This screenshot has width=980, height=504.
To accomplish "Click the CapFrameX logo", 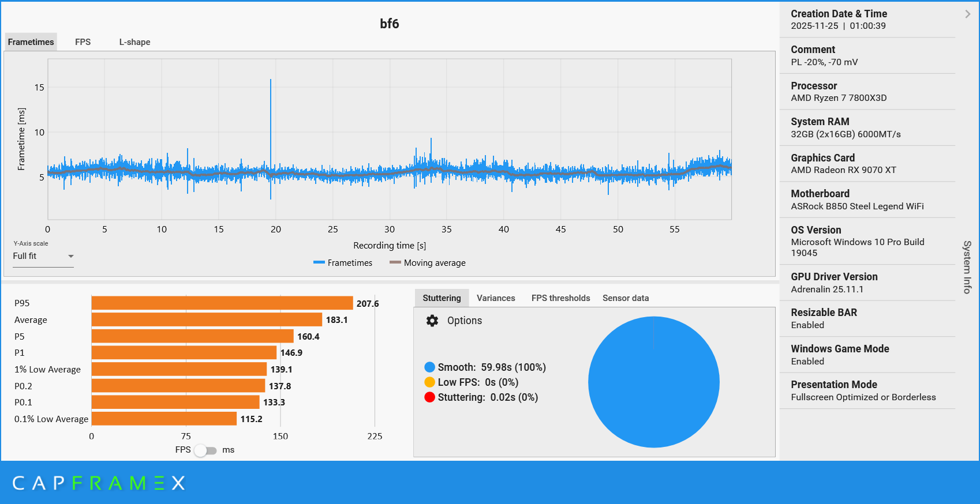I will [99, 483].
